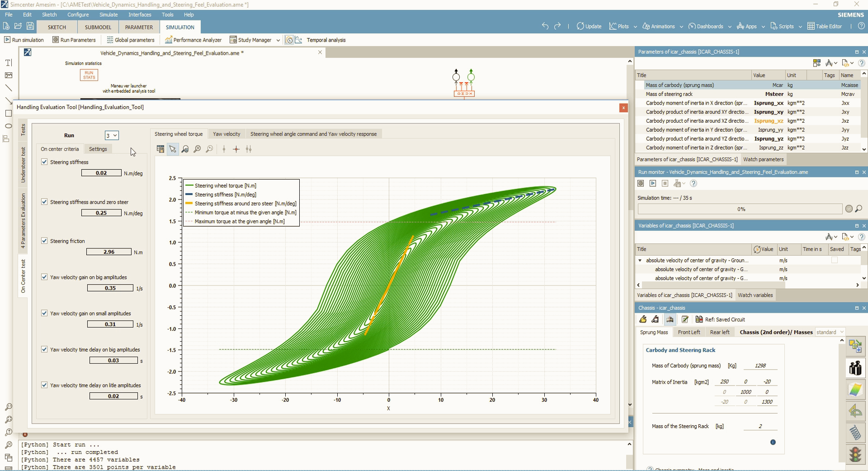
Task: Open the Simulate menu
Action: coord(108,14)
